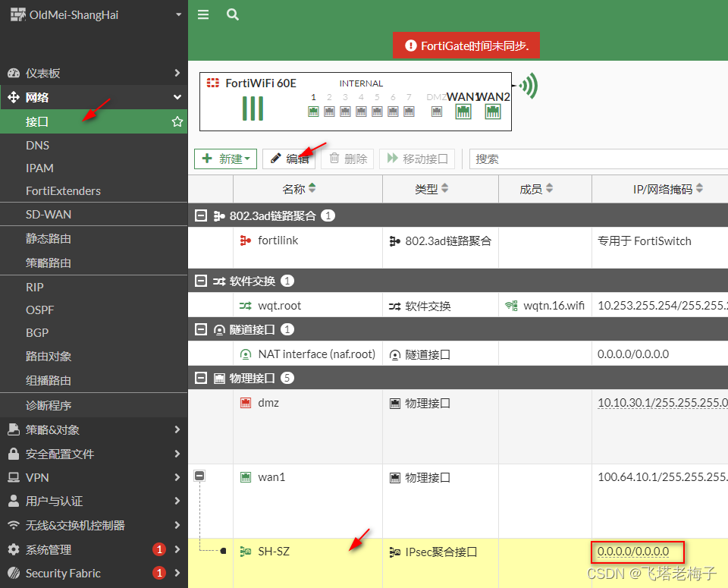
Task: Click DMZ port icon on faceplate
Action: tap(437, 112)
